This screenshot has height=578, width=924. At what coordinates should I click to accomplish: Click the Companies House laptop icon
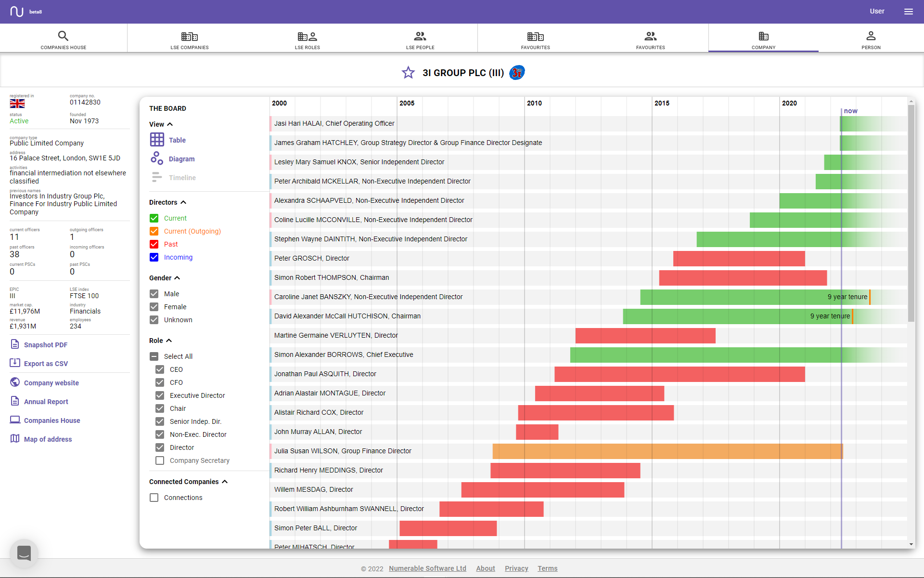click(x=15, y=420)
